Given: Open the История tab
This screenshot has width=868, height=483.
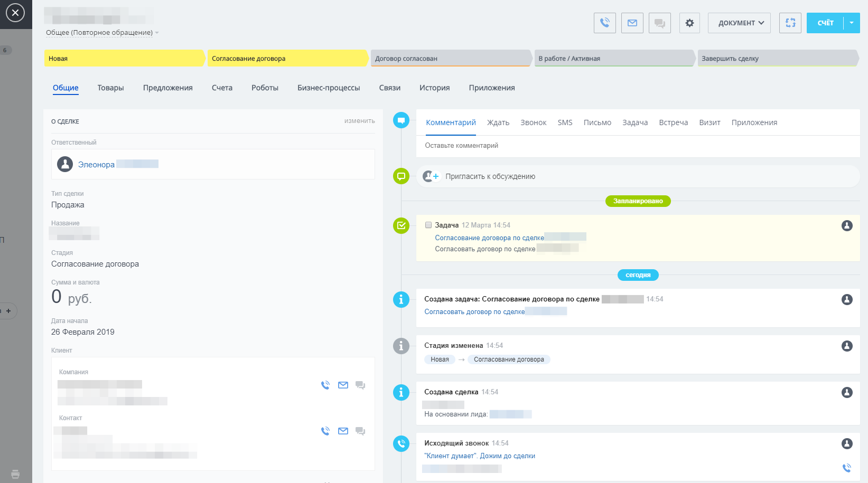Looking at the screenshot, I should [x=434, y=88].
